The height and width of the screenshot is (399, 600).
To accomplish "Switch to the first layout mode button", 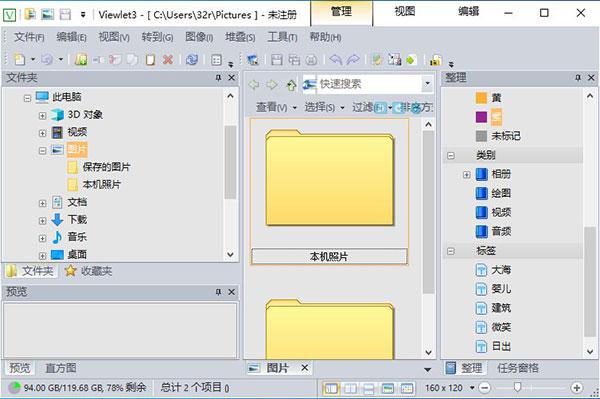I will (331, 388).
